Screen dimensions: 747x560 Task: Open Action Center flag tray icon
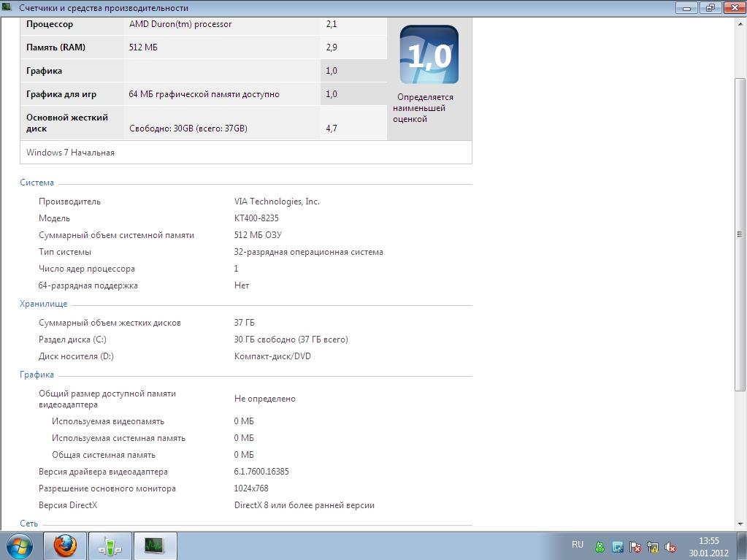[x=635, y=547]
